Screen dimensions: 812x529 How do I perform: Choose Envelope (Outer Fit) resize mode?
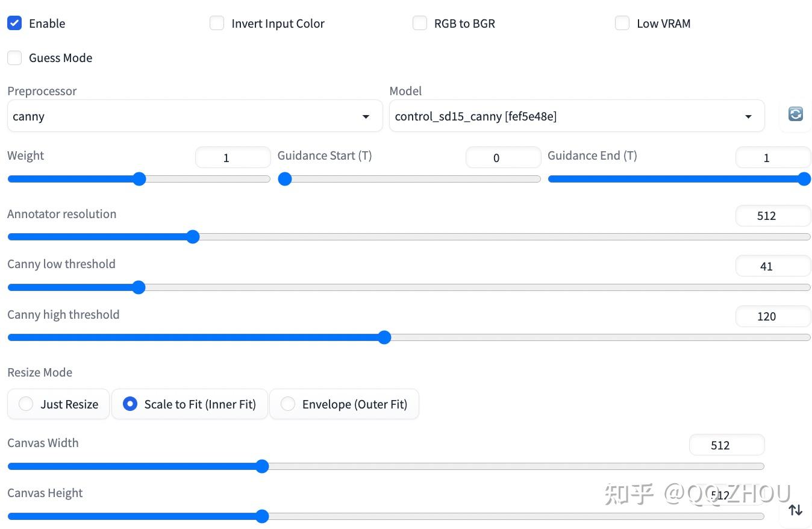287,404
